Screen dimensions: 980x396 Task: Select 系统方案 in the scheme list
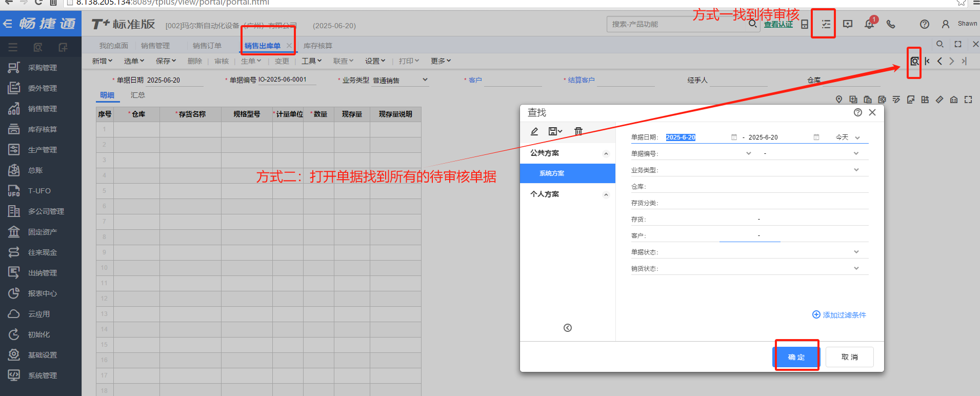point(568,173)
